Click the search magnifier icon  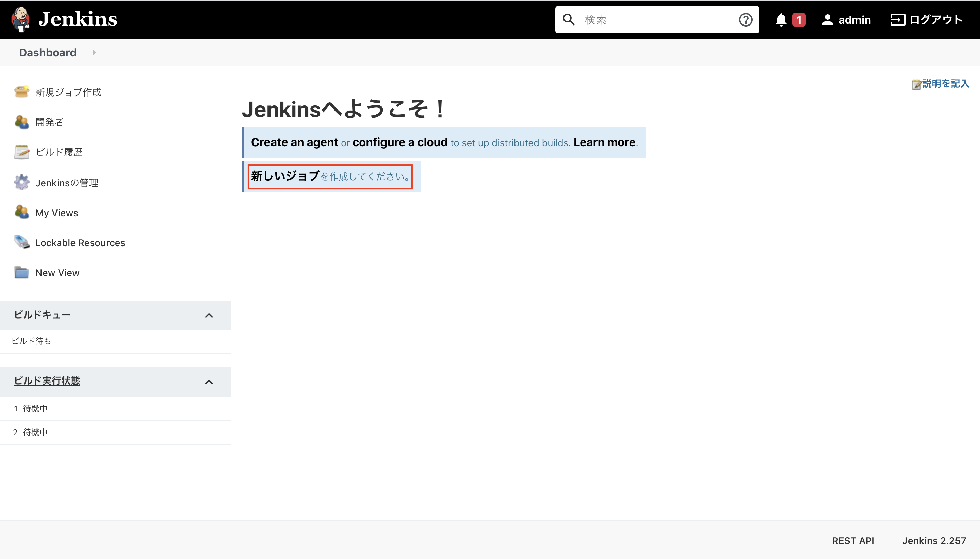[569, 20]
